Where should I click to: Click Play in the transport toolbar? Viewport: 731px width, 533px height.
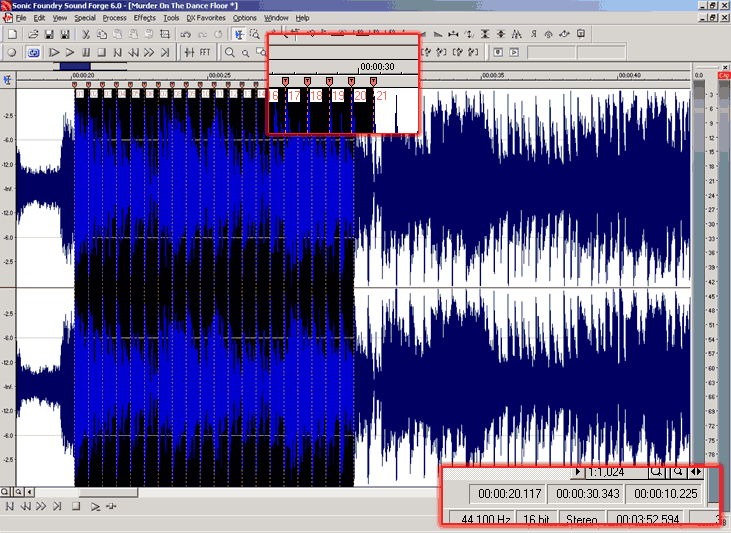[70, 52]
